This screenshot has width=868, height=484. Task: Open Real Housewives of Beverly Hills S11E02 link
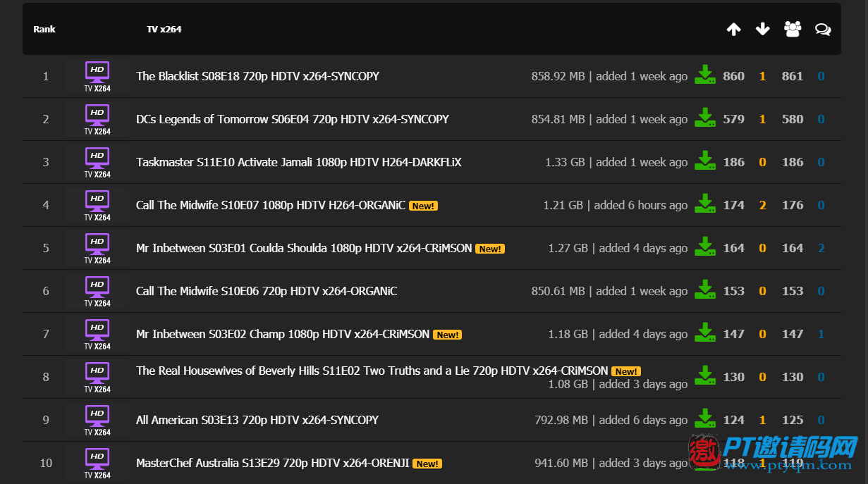pos(372,371)
